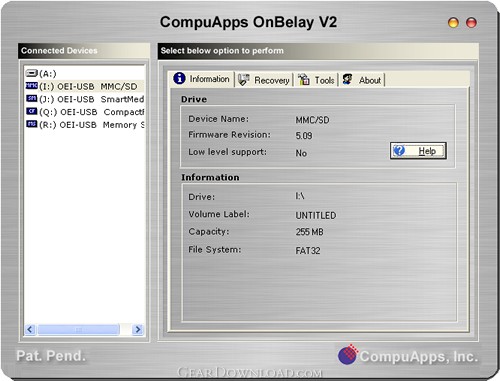
Task: Click the UNTITLED volume label value
Action: point(316,216)
